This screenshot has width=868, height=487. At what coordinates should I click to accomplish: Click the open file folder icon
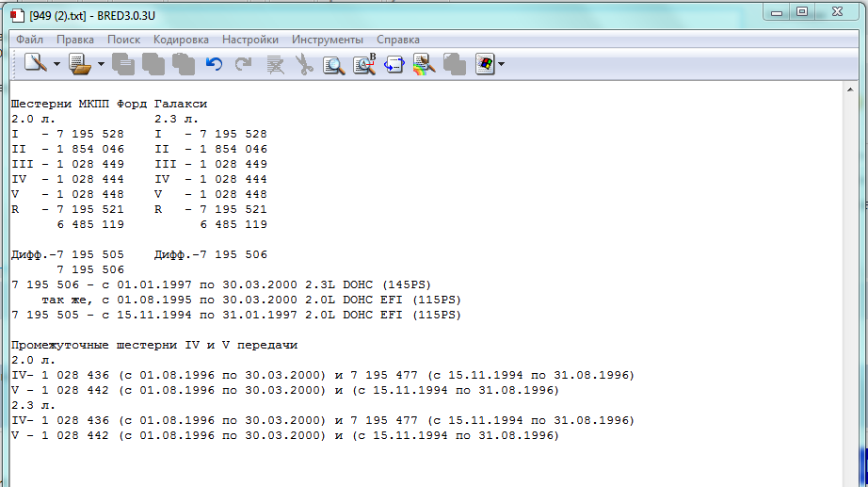click(x=80, y=64)
